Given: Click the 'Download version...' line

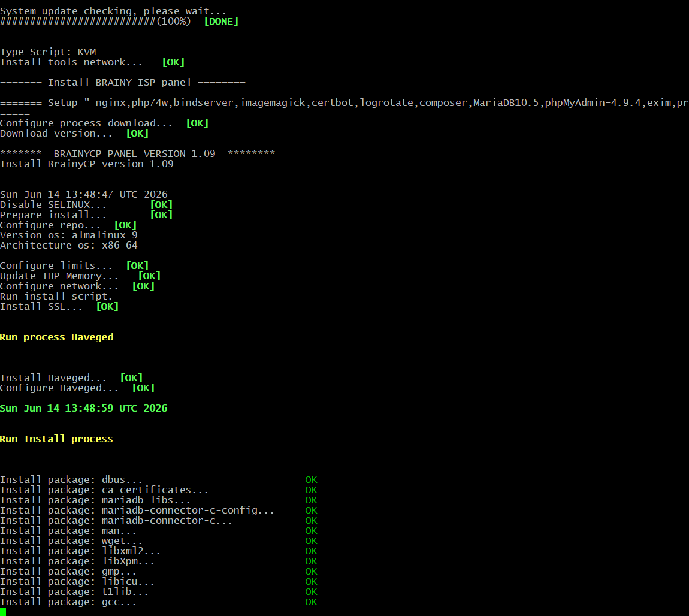Looking at the screenshot, I should [74, 134].
